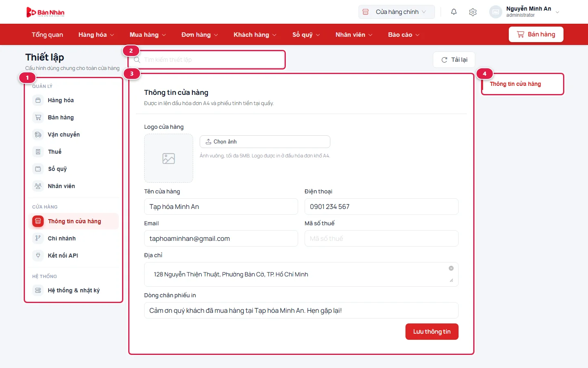Click the Chi nhánh branch icon

tap(38, 238)
